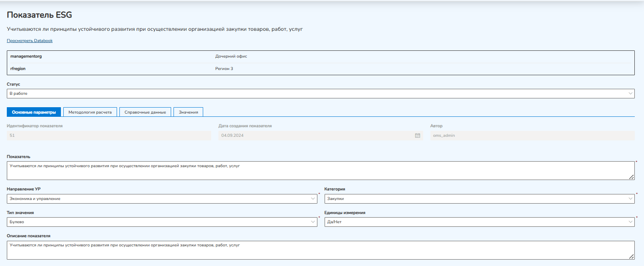Switch to Справочные данные tab
Viewport: 644px width, 266px height.
145,112
